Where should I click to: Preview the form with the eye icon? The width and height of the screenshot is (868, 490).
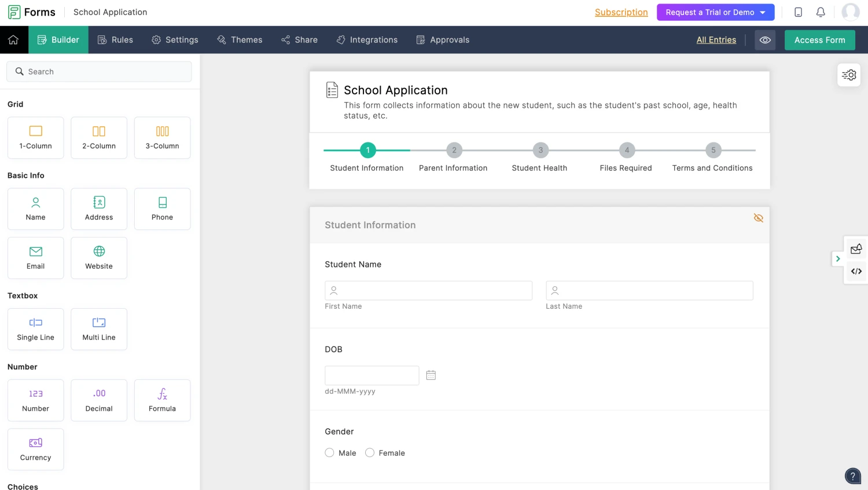765,39
